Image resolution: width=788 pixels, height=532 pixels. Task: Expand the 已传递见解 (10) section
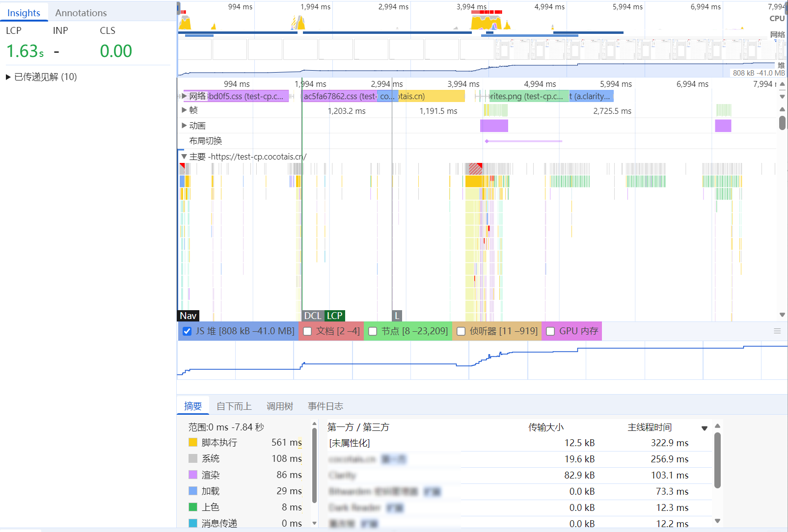click(8, 77)
